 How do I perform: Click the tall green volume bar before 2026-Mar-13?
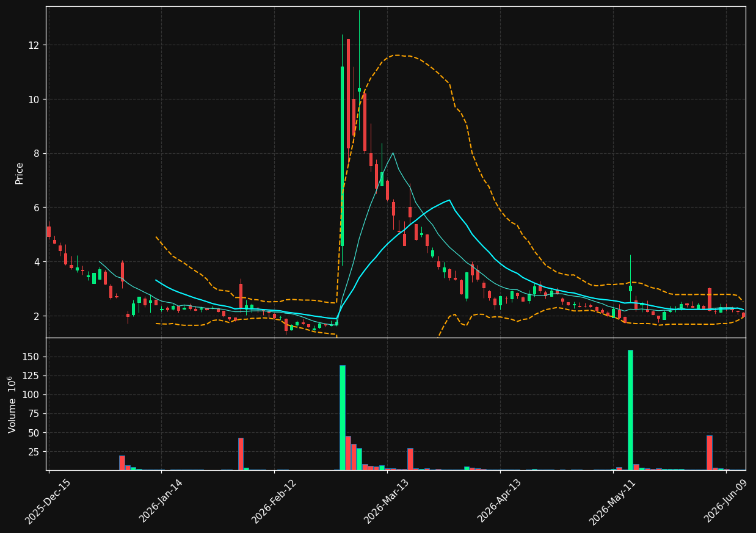point(343,418)
